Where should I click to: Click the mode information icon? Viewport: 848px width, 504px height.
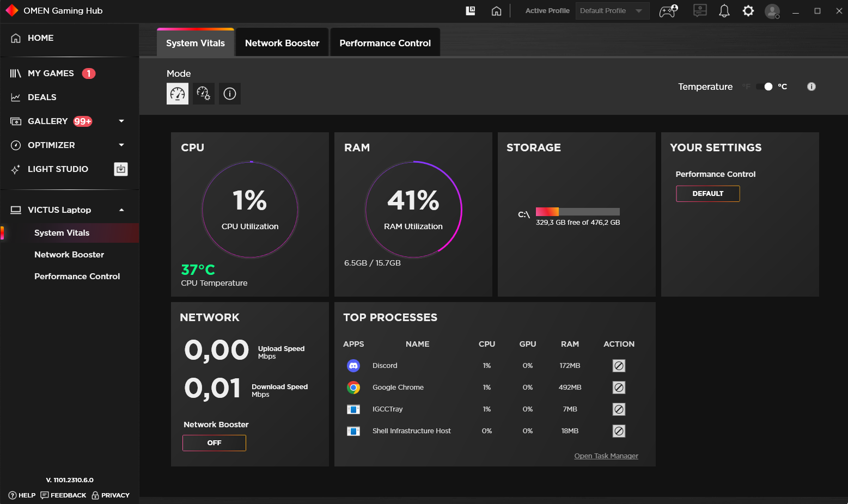pos(230,94)
